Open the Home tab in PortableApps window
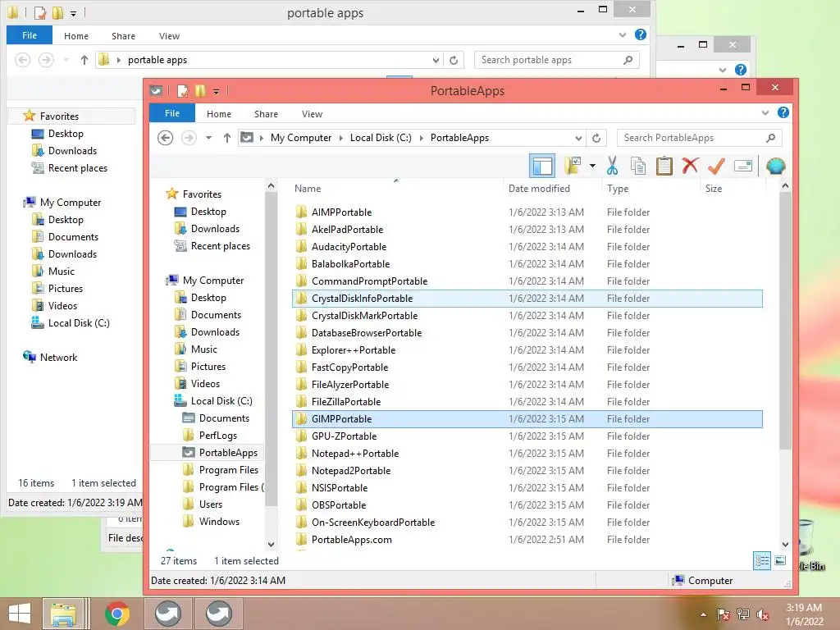Screen dimensions: 840x630 pyautogui.click(x=218, y=114)
